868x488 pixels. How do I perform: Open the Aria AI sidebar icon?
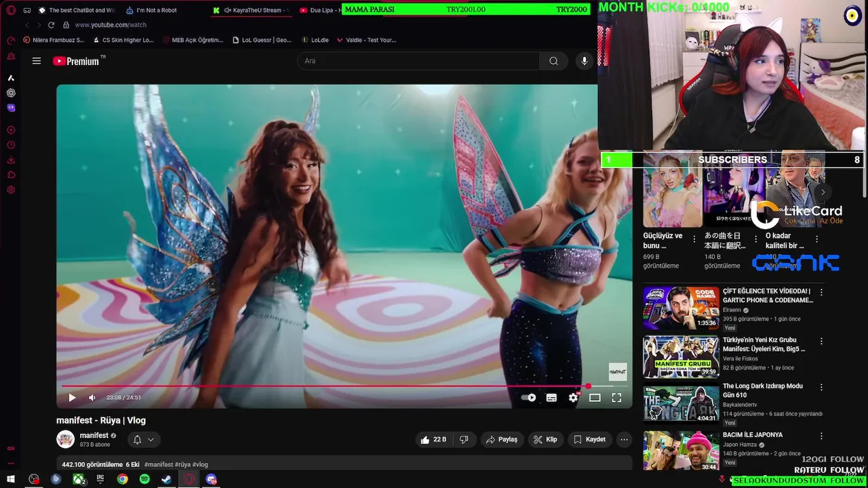pyautogui.click(x=11, y=78)
